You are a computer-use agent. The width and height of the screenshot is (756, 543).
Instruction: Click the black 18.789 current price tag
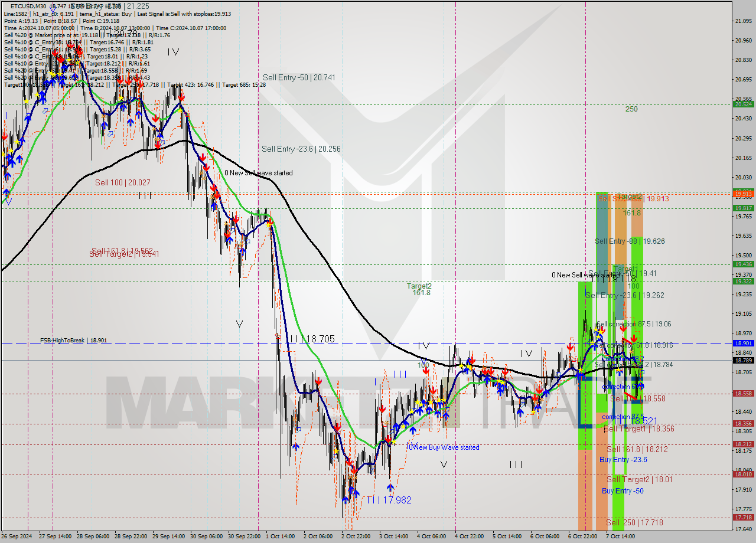pyautogui.click(x=743, y=360)
